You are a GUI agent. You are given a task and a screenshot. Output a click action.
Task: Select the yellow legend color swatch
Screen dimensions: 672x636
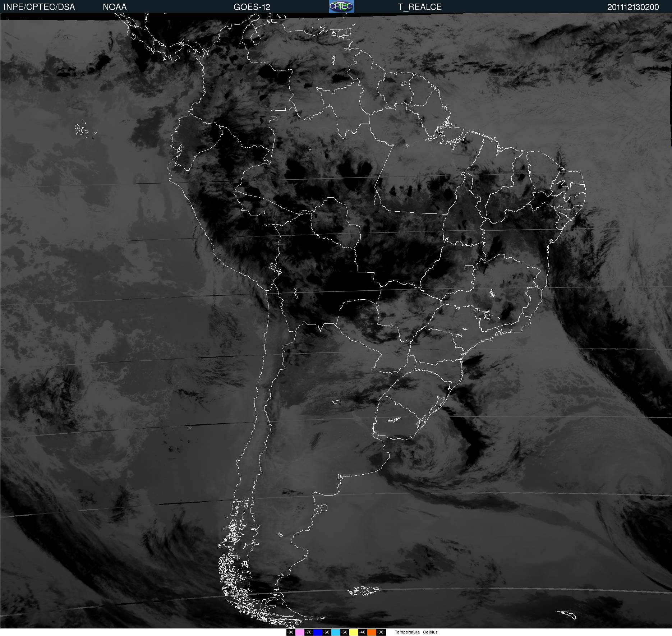pyautogui.click(x=354, y=632)
